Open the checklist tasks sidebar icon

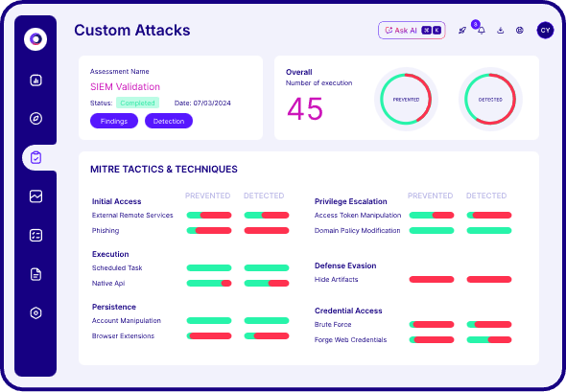35,236
